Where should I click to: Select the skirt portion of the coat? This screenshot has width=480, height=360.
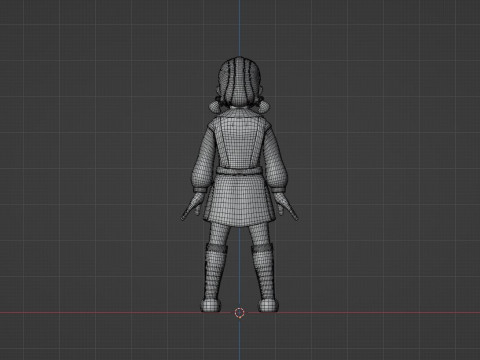pyautogui.click(x=239, y=200)
